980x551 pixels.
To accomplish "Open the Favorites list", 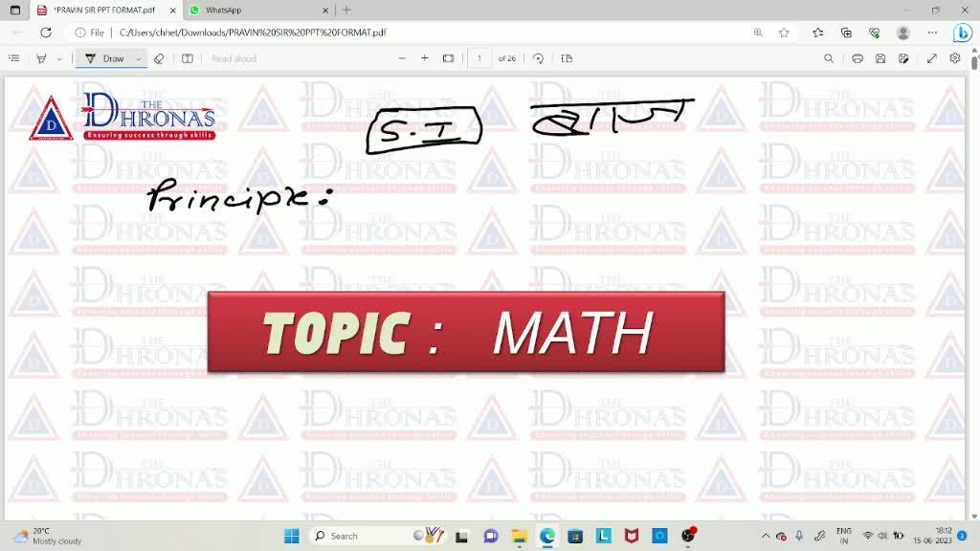I will coord(818,33).
